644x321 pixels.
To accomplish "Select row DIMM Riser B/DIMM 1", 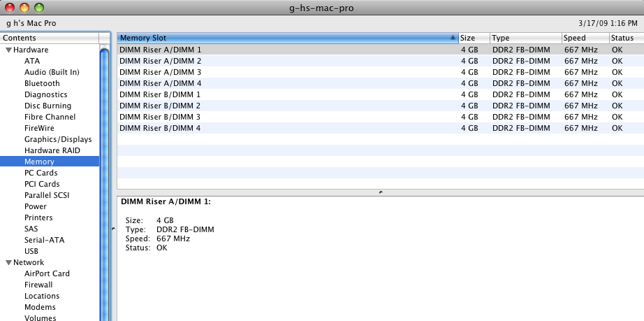I will [380, 94].
